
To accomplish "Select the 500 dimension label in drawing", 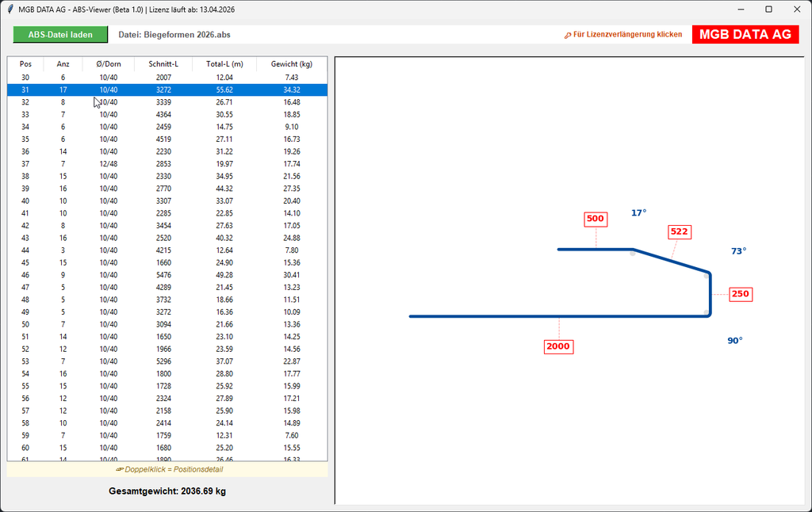I will pos(595,219).
